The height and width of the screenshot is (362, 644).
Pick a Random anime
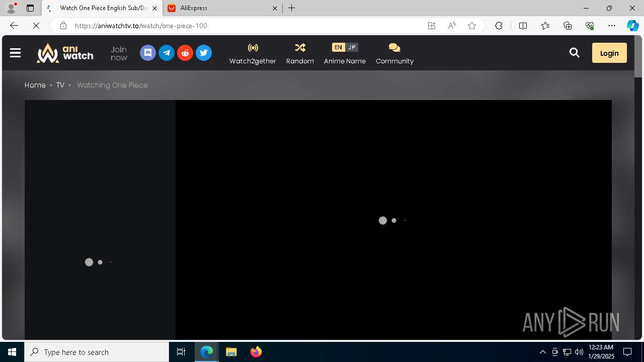click(x=300, y=53)
